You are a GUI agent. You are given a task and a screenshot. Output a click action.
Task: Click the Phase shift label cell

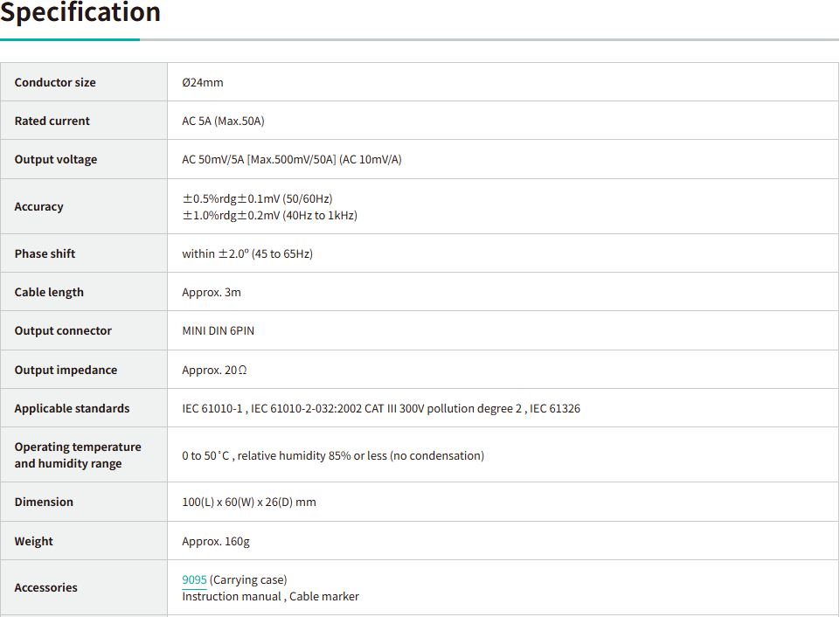tap(45, 253)
